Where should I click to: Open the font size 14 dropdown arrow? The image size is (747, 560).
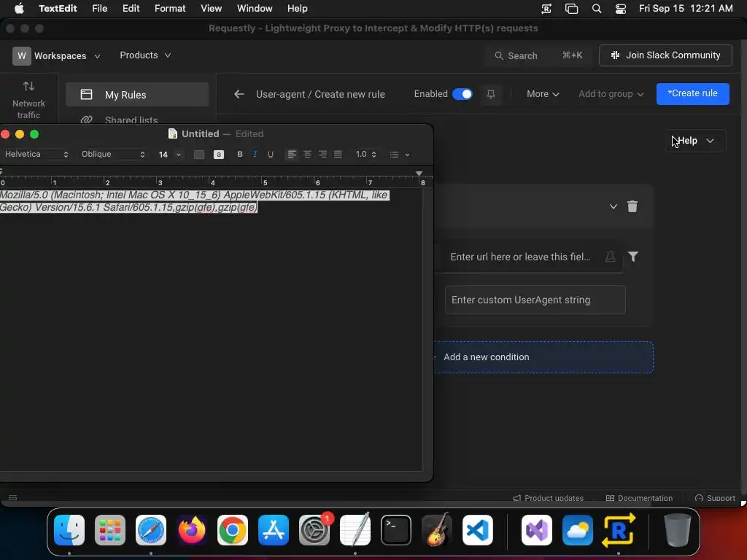tap(179, 155)
